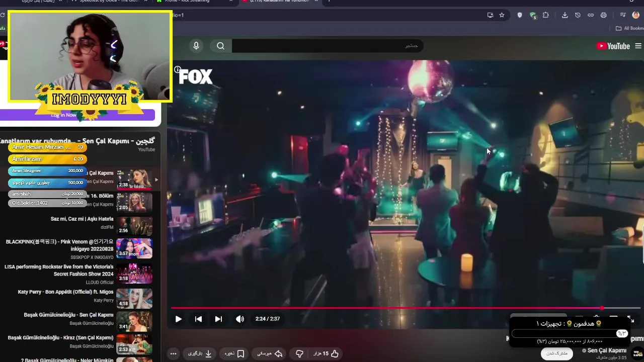Focus the YouTube search input field

(328, 46)
